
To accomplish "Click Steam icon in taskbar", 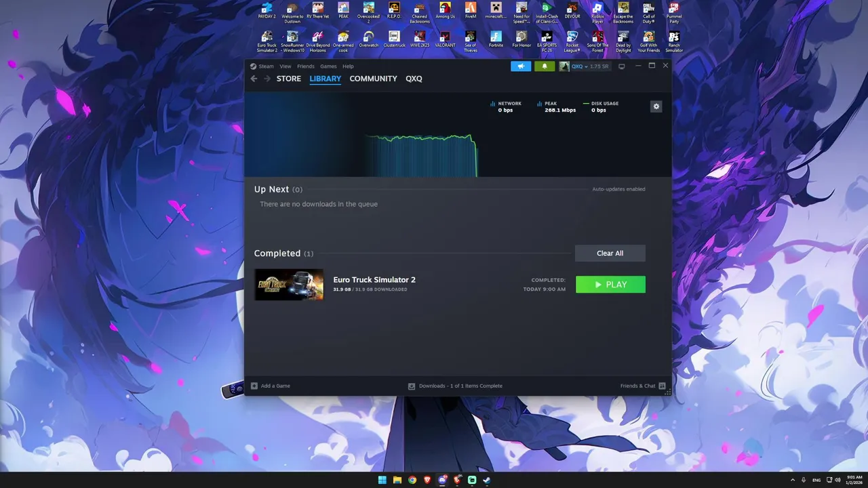I will pos(487,480).
